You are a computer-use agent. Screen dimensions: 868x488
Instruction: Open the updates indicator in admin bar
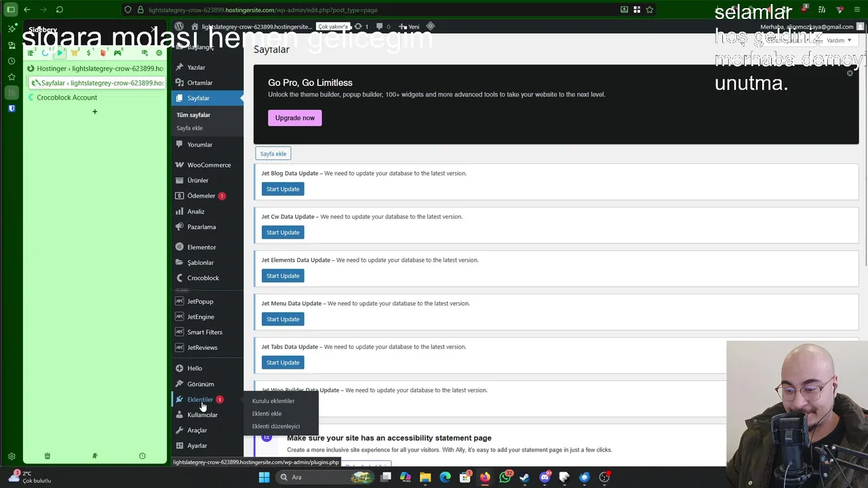361,26
